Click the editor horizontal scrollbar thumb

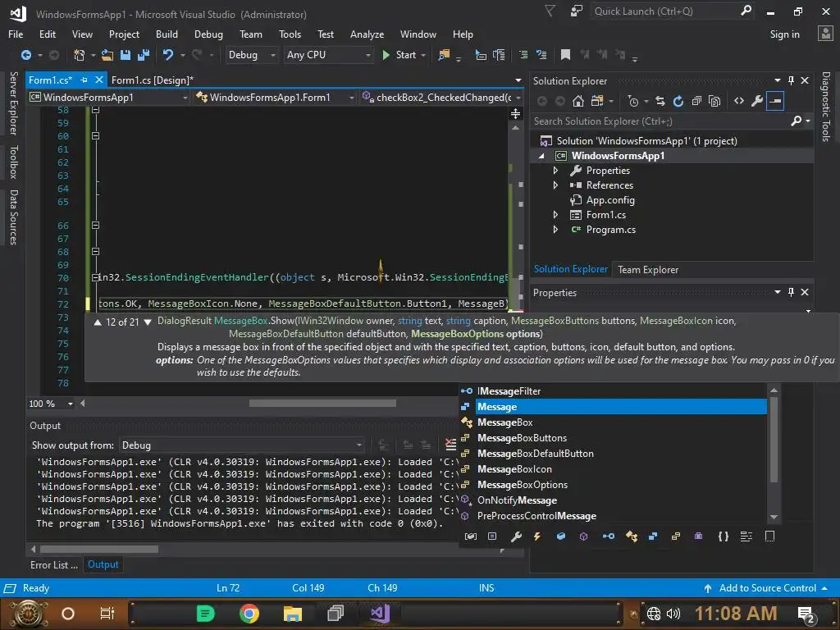(322, 404)
